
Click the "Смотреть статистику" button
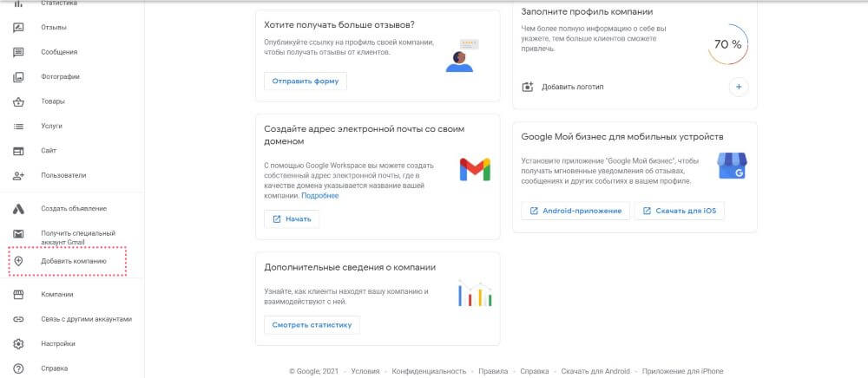tap(312, 325)
